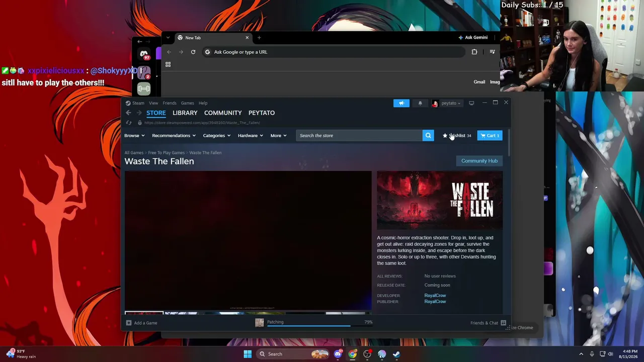Reload the Steam store page
644x362 pixels.
(x=129, y=123)
